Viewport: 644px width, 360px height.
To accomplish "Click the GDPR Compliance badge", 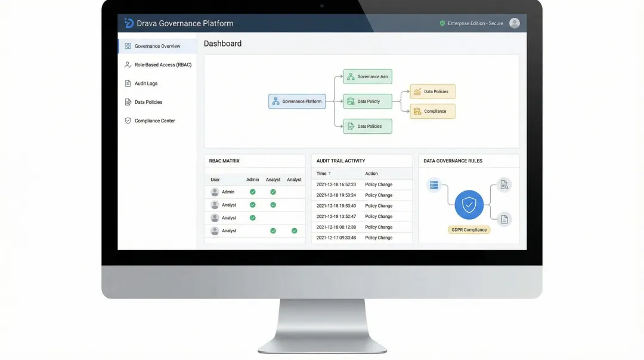I will tap(469, 229).
